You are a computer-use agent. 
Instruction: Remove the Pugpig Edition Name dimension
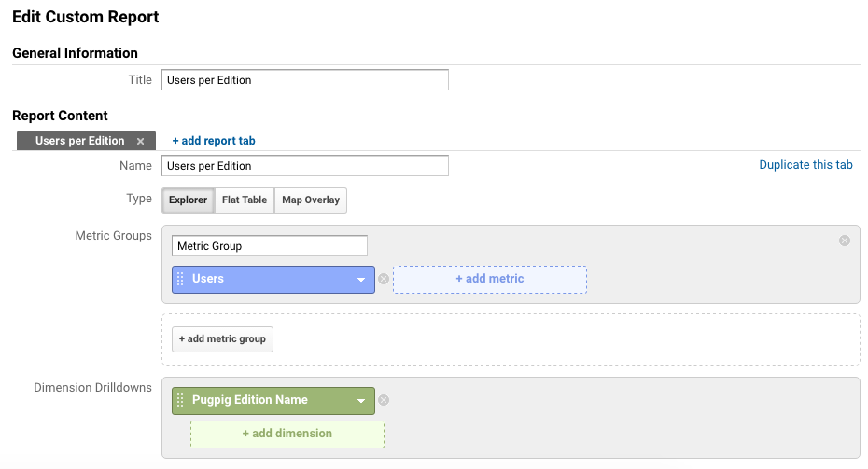[x=384, y=400]
